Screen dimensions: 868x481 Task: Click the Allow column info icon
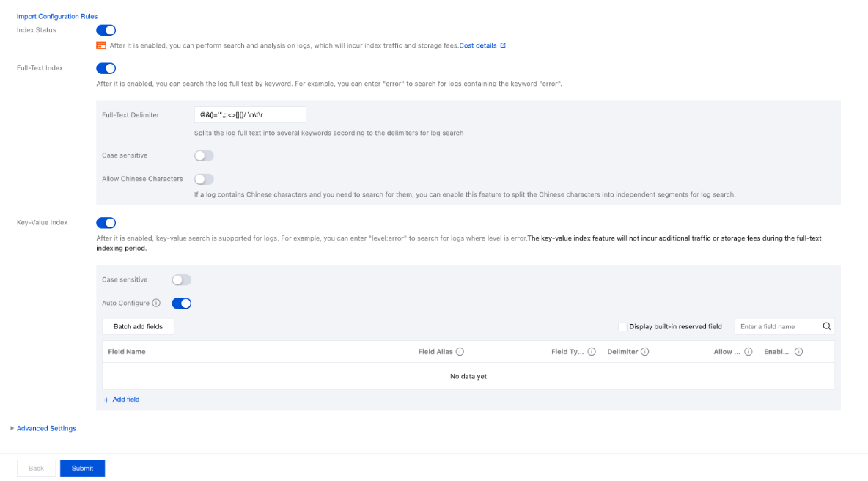pos(749,352)
